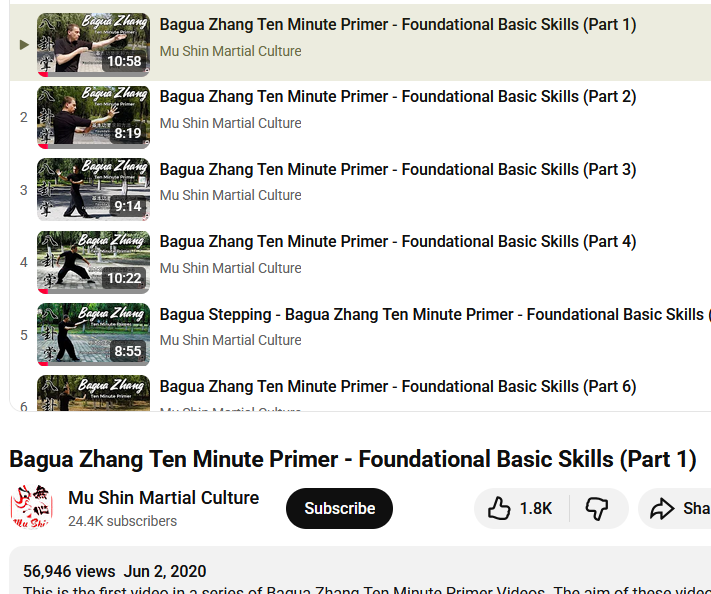Click channel name under Part 3 entry

point(230,195)
